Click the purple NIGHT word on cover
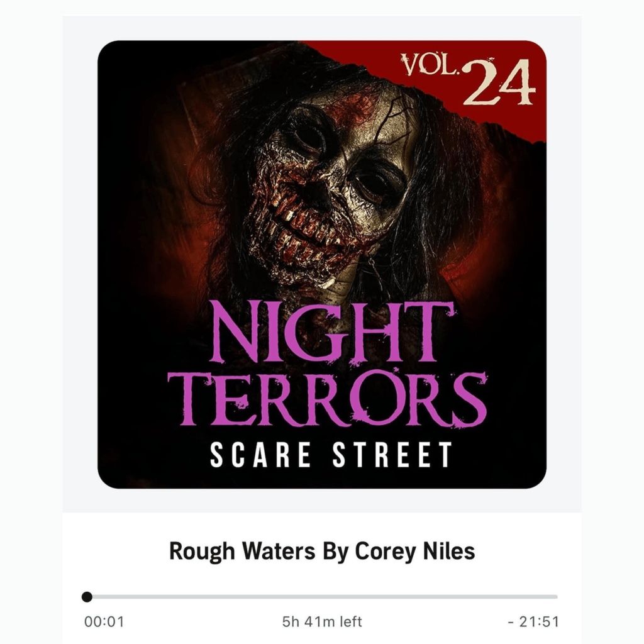644x644 pixels. pos(332,332)
